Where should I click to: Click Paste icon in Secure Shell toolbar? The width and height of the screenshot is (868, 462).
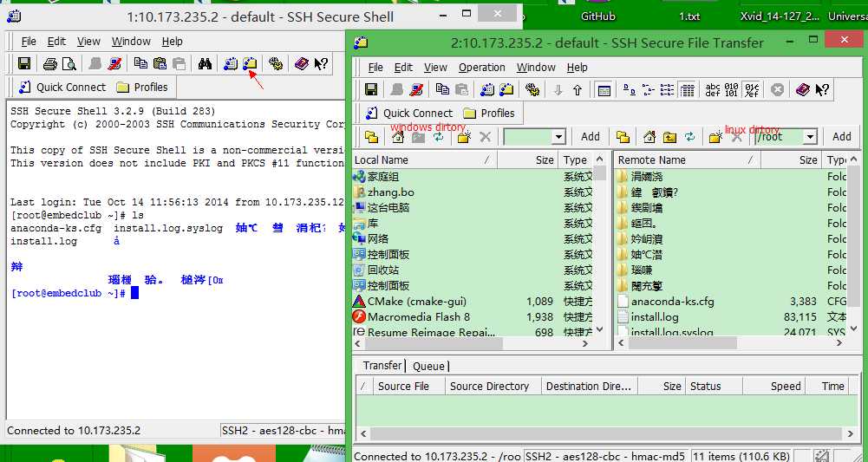[x=160, y=63]
